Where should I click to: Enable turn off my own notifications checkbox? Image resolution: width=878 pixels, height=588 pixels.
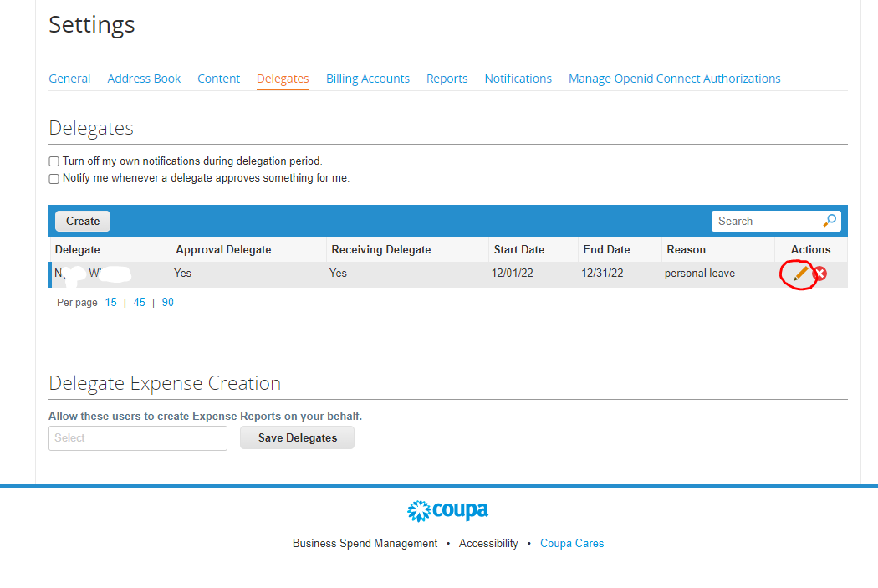tap(54, 161)
